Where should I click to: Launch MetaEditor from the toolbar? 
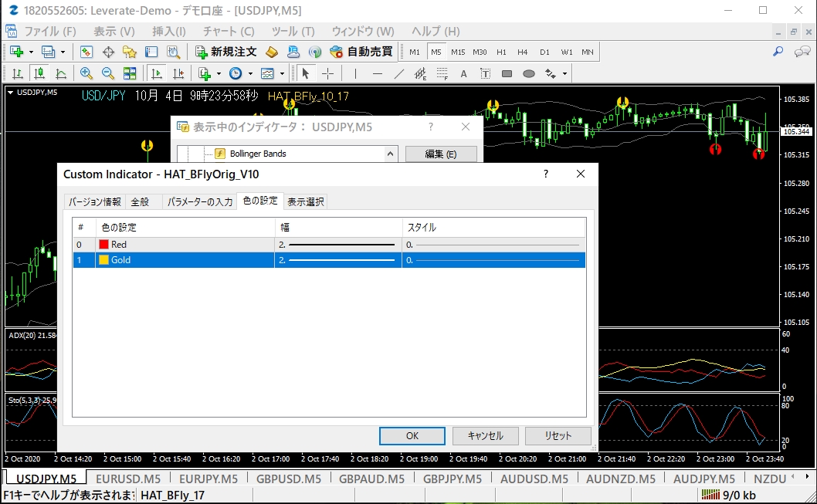click(x=272, y=52)
